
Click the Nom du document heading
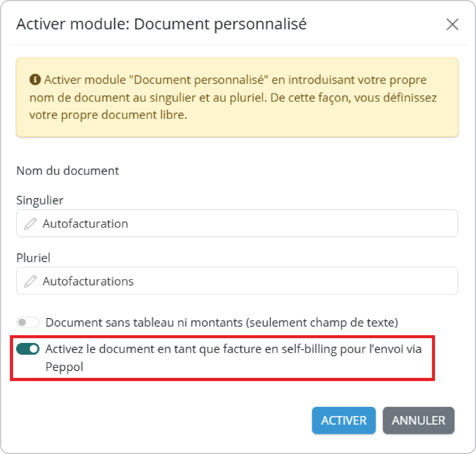pos(68,171)
